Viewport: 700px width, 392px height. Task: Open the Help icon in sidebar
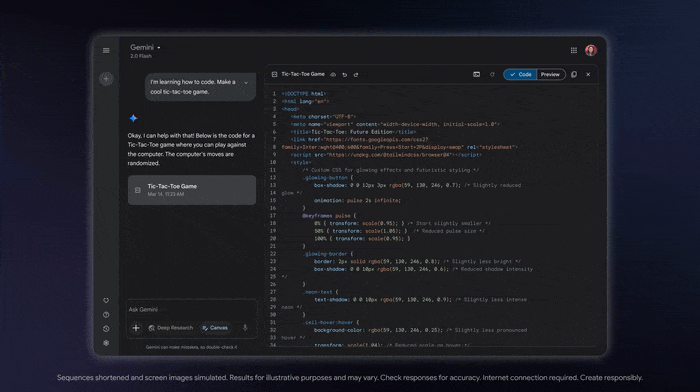[106, 315]
